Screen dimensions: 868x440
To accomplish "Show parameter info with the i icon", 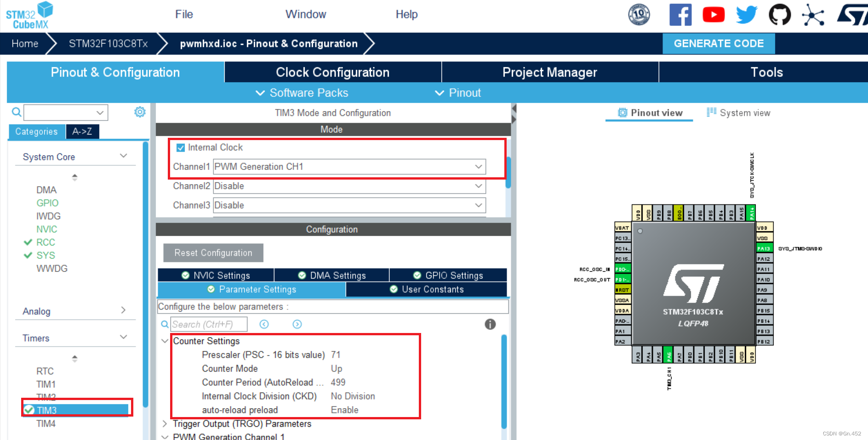I will click(490, 324).
